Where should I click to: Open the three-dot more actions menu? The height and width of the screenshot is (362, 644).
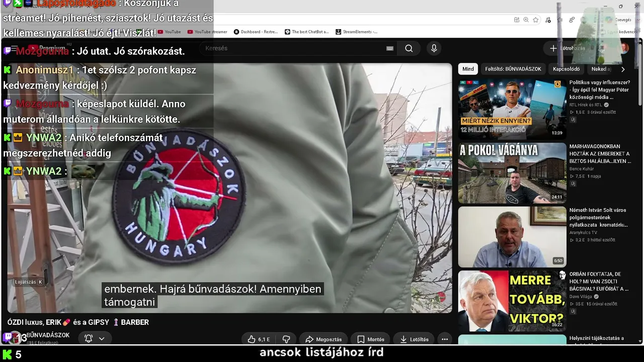[445, 339]
